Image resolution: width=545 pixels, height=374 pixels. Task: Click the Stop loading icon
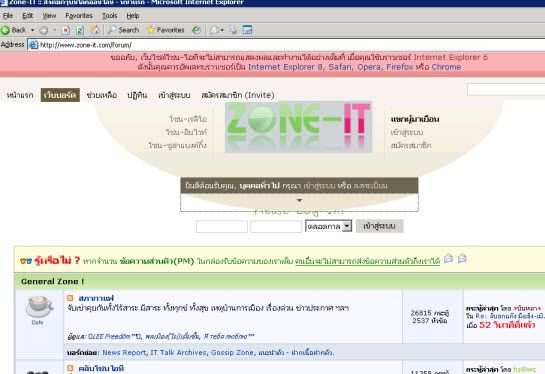65,30
